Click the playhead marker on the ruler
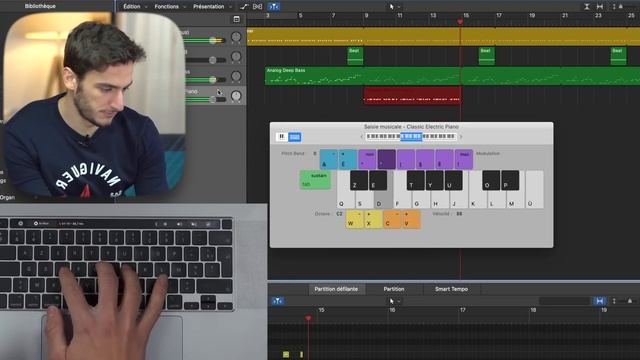The width and height of the screenshot is (640, 360). point(460,21)
